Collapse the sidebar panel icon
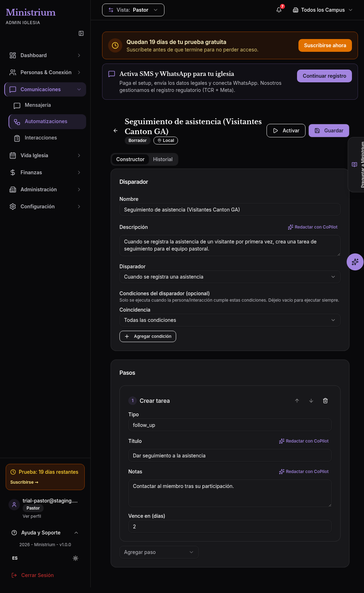 click(81, 33)
